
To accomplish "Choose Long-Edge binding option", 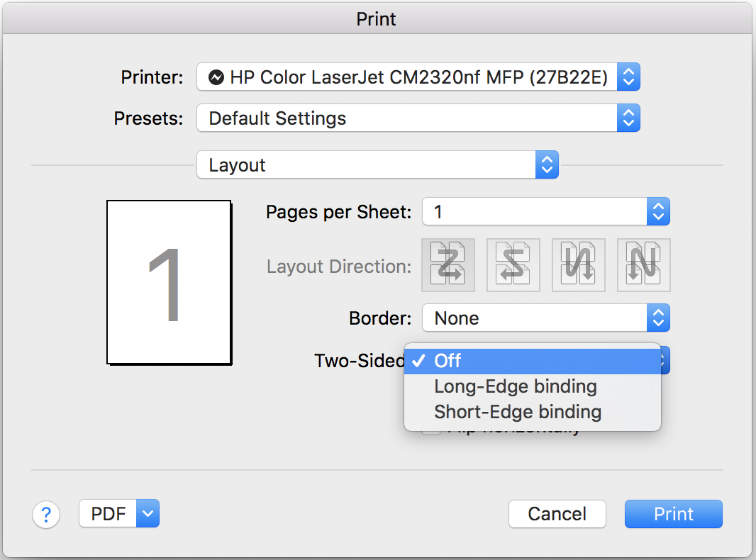I will click(516, 387).
